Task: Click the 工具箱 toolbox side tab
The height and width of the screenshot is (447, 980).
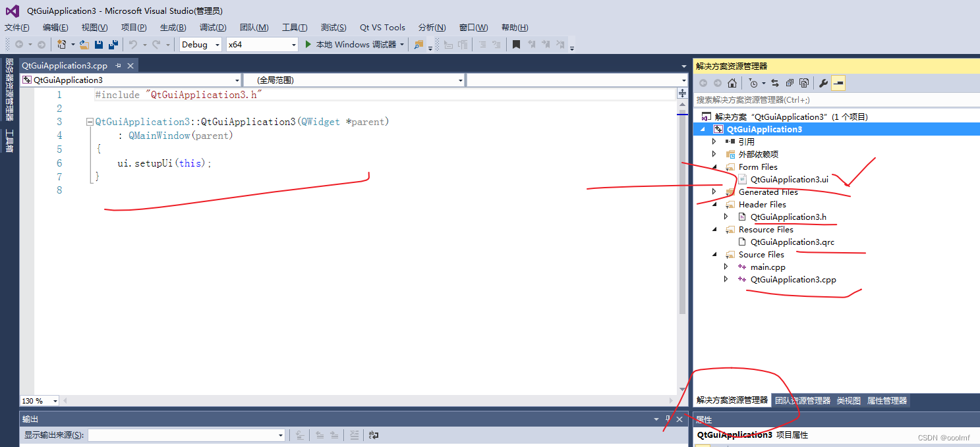Action: (x=9, y=140)
